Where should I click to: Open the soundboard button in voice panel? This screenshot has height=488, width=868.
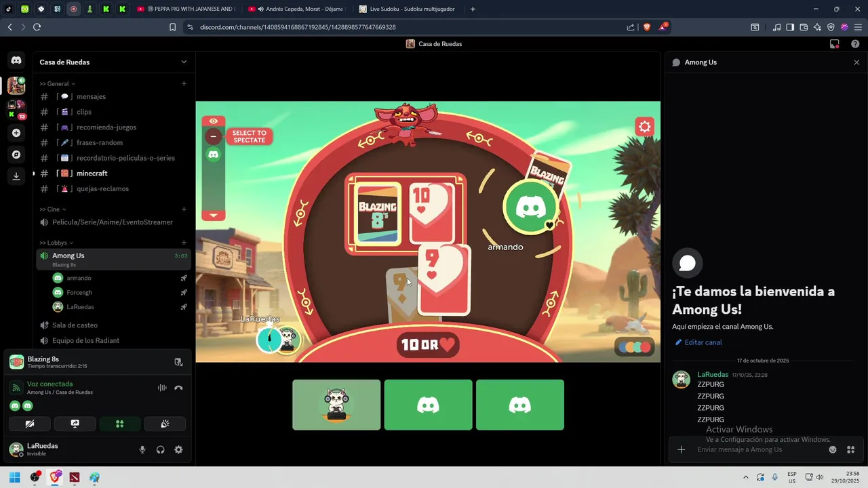click(165, 424)
